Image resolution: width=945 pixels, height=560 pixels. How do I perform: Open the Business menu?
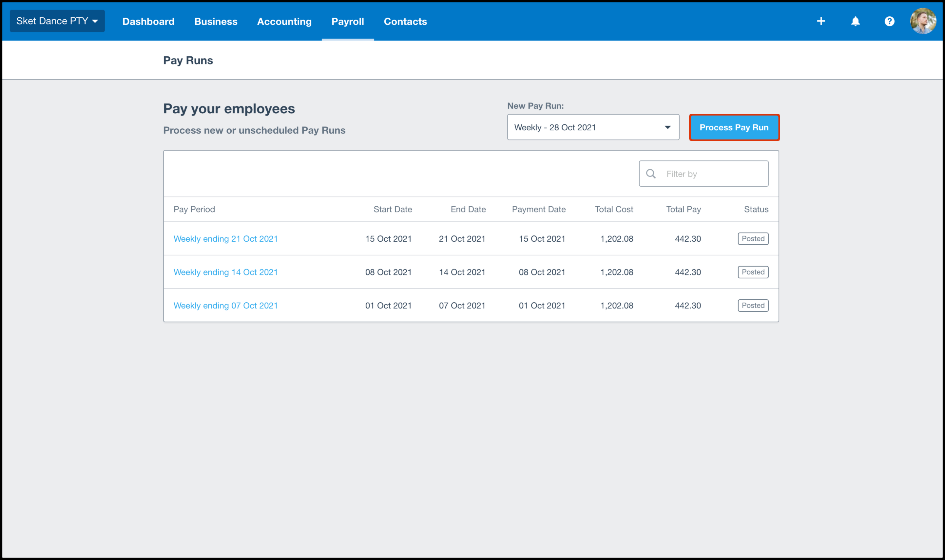(216, 22)
